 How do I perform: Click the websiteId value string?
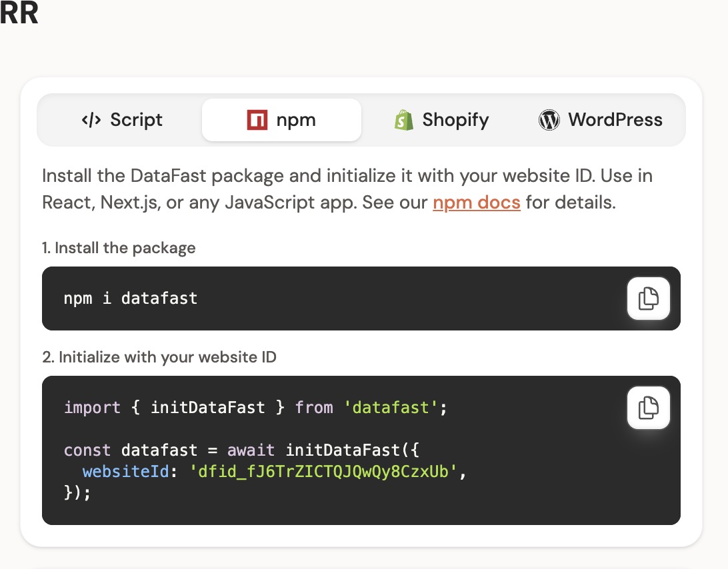323,472
